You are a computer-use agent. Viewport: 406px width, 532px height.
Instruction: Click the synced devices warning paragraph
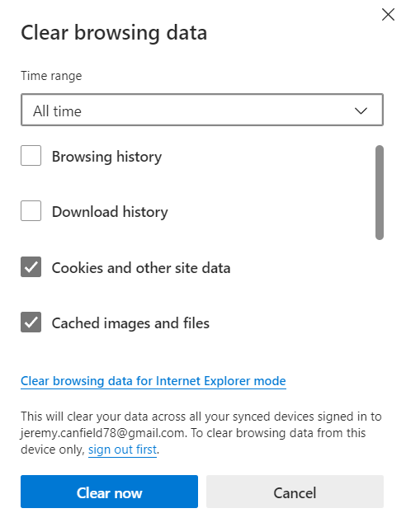201,433
